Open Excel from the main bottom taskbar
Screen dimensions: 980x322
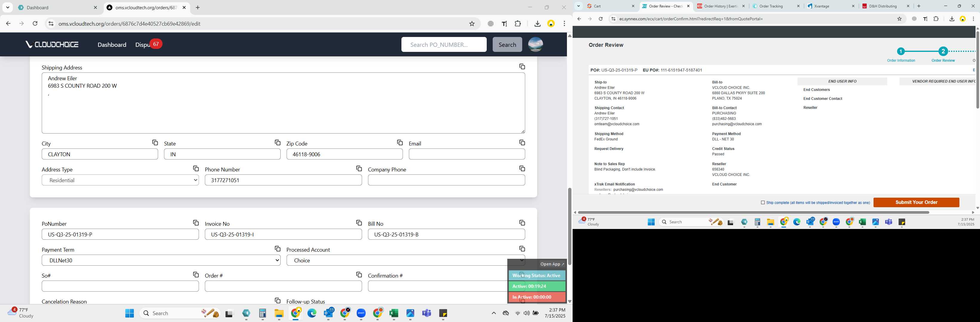click(394, 313)
